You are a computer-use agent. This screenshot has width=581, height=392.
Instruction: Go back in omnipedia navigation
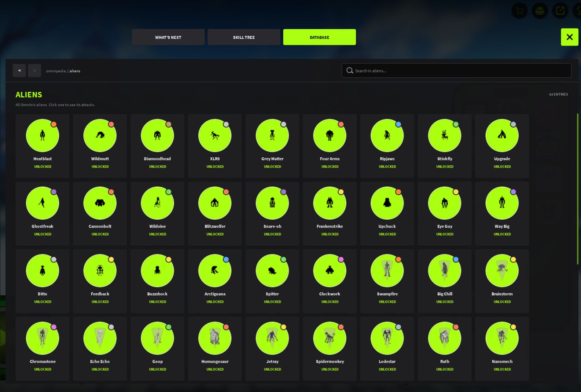coord(19,71)
